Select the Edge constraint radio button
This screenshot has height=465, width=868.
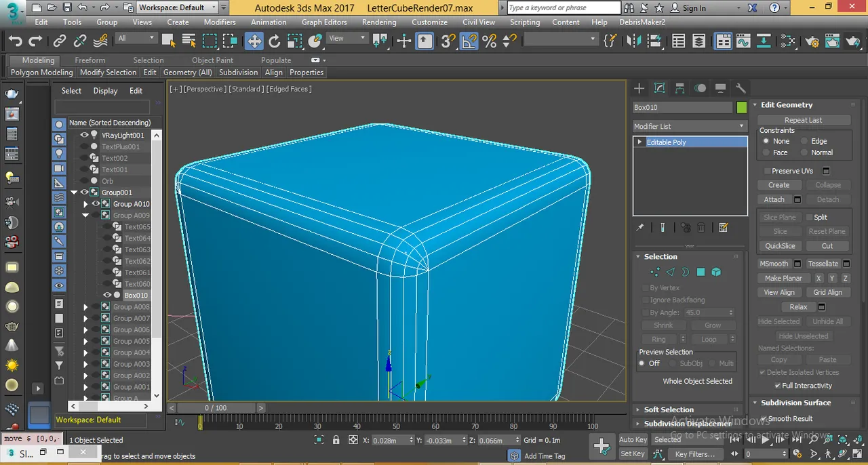click(x=804, y=141)
